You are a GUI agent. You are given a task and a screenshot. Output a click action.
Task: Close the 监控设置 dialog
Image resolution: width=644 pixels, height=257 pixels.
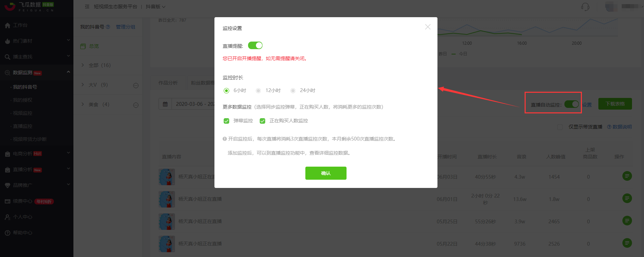[428, 27]
